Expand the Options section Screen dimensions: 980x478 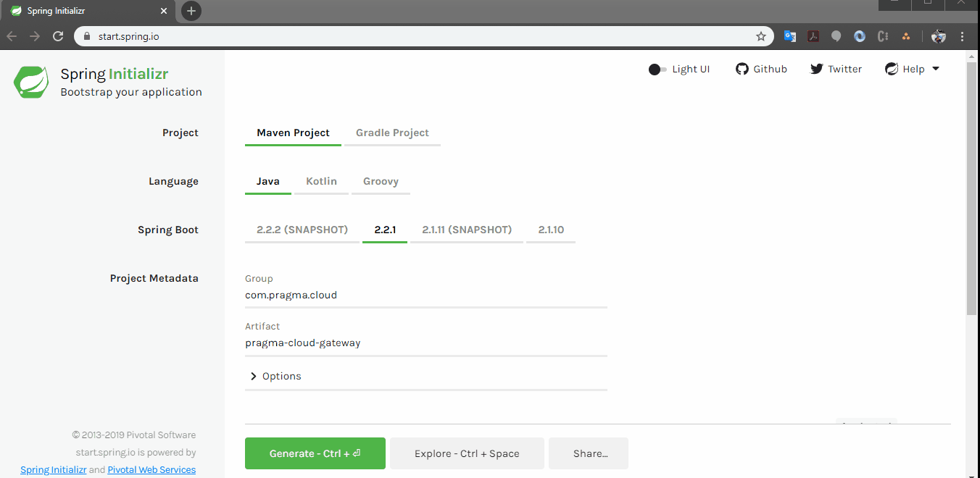tap(275, 376)
